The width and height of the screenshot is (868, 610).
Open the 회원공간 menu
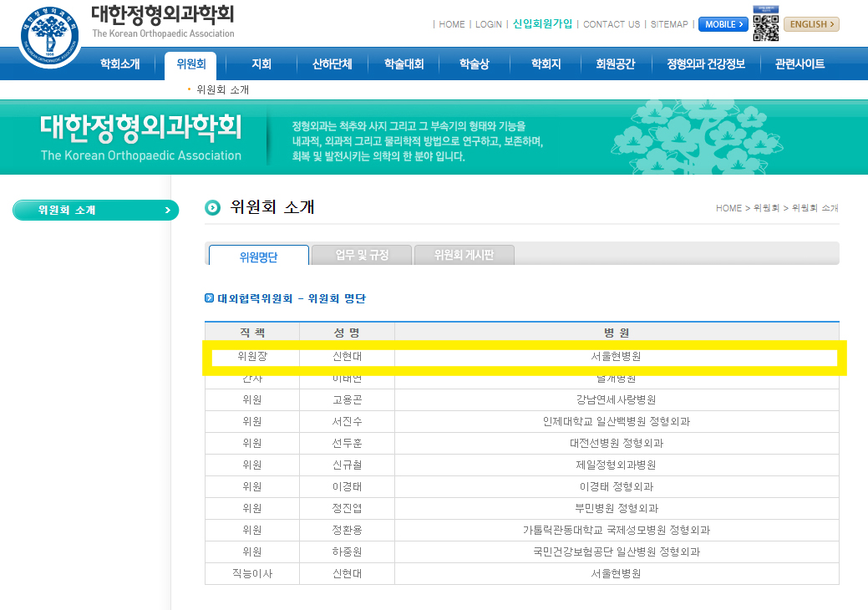pos(615,64)
